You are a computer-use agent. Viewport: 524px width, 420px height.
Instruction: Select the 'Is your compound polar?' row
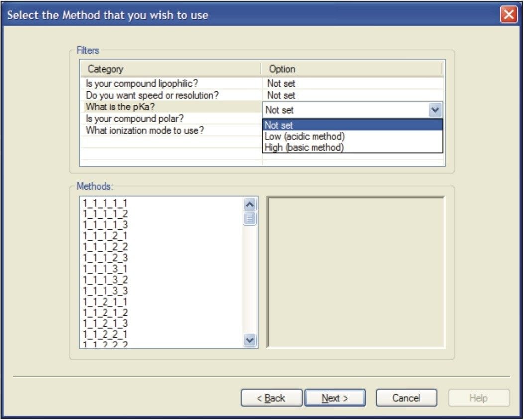click(x=134, y=119)
